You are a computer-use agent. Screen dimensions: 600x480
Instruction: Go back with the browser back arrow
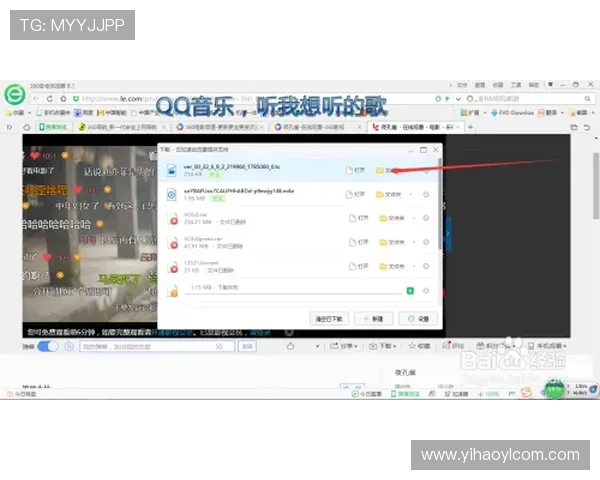[x=36, y=99]
